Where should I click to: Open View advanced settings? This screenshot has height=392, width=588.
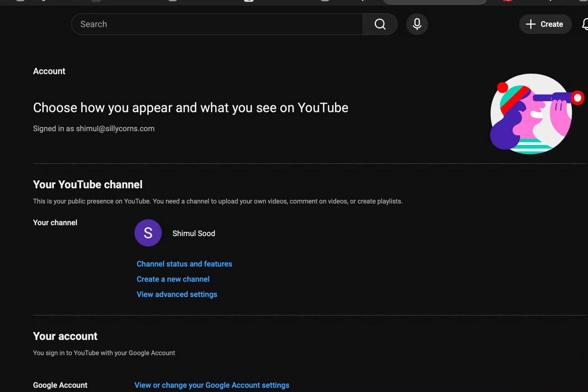pos(177,294)
